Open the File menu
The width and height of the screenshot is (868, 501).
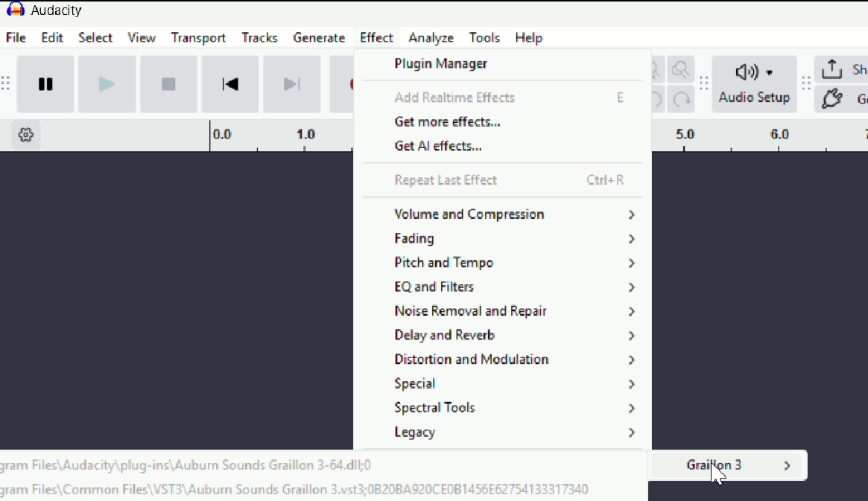16,38
